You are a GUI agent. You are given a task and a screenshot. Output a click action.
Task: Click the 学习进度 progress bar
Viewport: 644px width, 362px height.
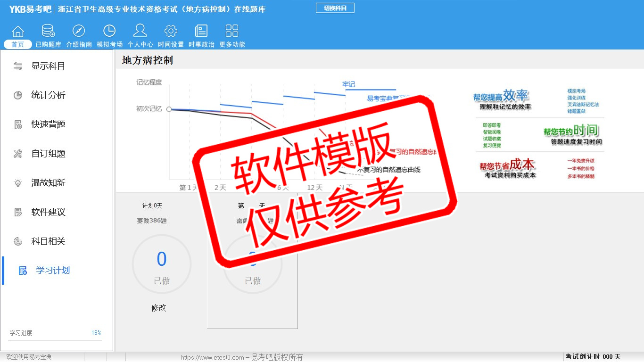click(55, 340)
